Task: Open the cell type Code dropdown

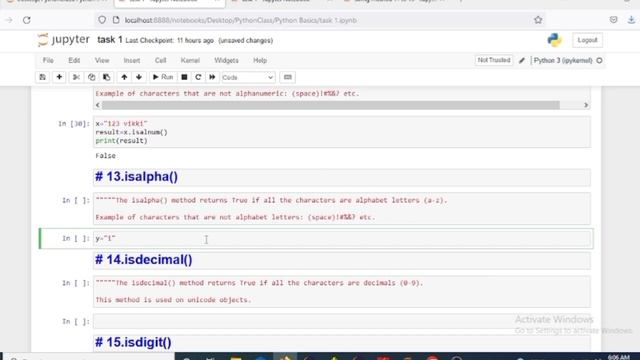Action: pos(248,77)
